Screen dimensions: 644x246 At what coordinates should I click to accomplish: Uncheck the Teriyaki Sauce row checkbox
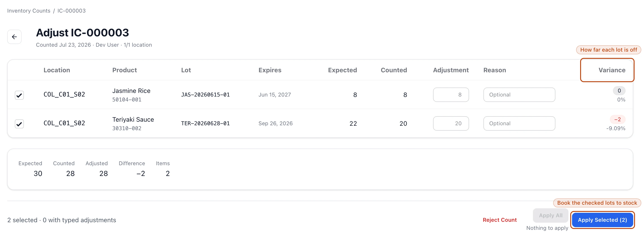coord(19,124)
